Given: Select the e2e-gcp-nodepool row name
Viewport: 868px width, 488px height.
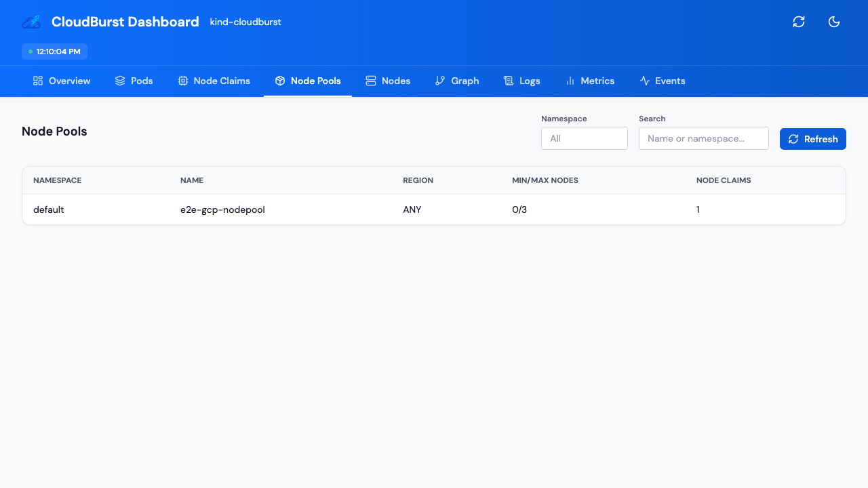Looking at the screenshot, I should 222,209.
